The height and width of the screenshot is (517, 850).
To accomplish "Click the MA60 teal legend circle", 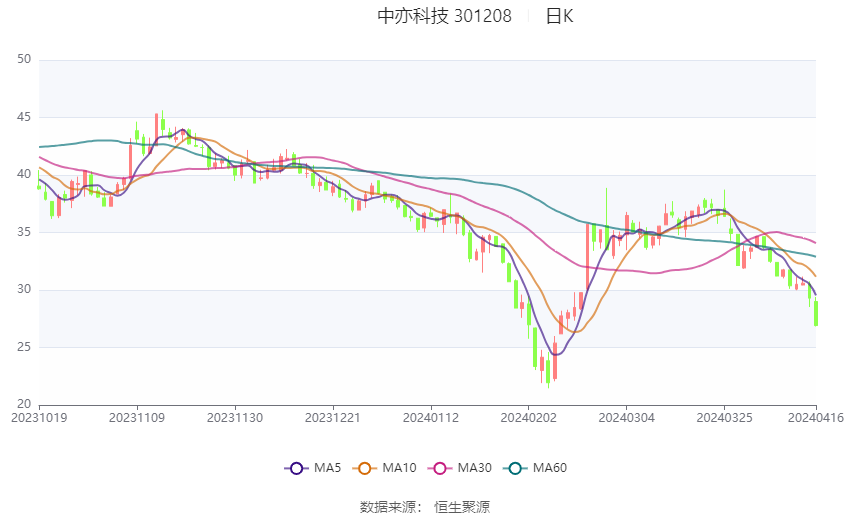I will 516,468.
